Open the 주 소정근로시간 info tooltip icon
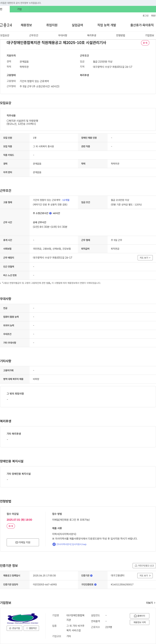Screen dimensions: 156x644 pos(50,213)
